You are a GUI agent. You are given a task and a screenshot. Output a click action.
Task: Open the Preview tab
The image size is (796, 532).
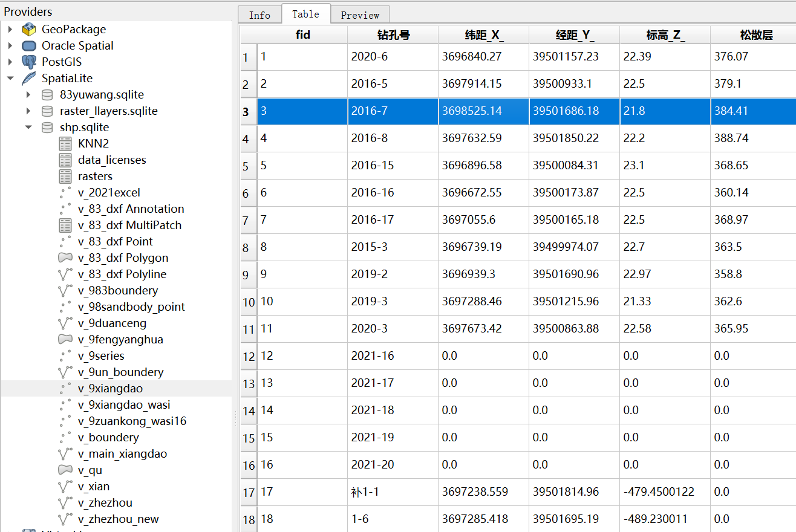tap(360, 15)
